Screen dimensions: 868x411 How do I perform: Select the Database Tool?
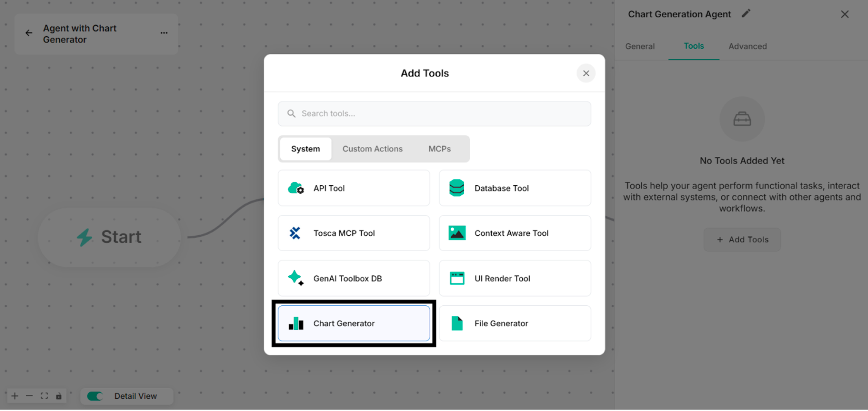click(515, 188)
